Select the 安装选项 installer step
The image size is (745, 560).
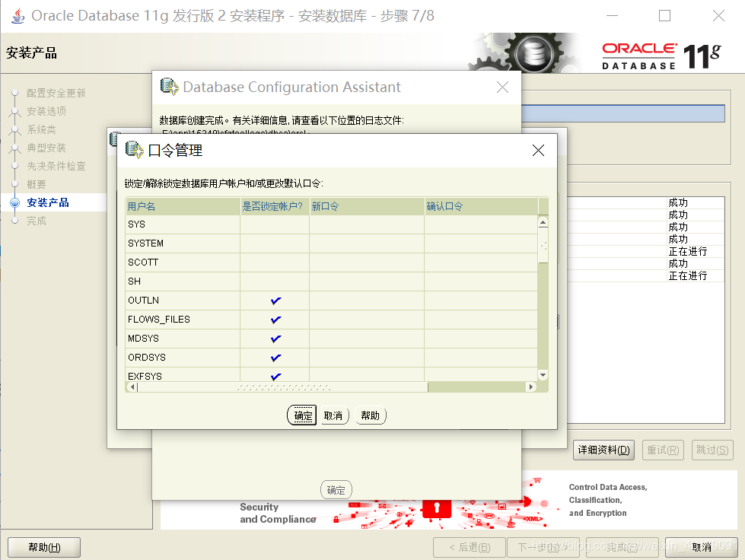46,111
